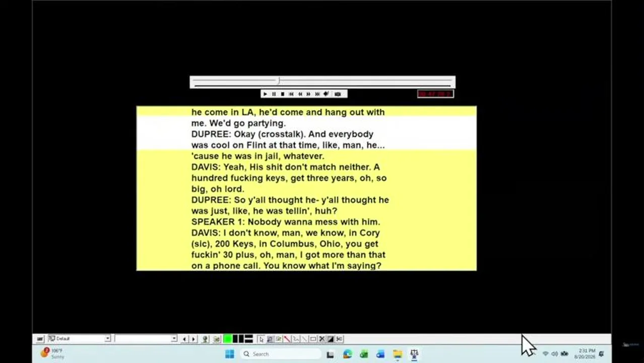The image size is (644, 363).
Task: Select the rectangle shape tool
Action: click(312, 339)
